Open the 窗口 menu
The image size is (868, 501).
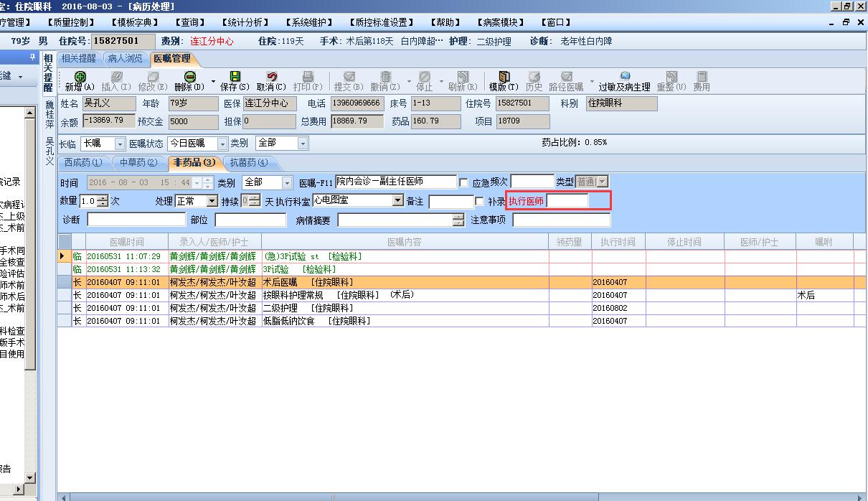(556, 22)
